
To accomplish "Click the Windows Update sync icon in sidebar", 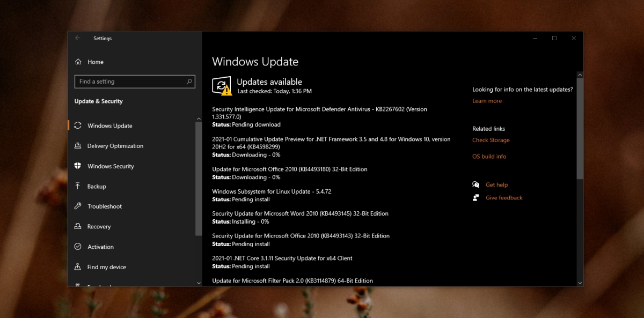I will (x=78, y=125).
